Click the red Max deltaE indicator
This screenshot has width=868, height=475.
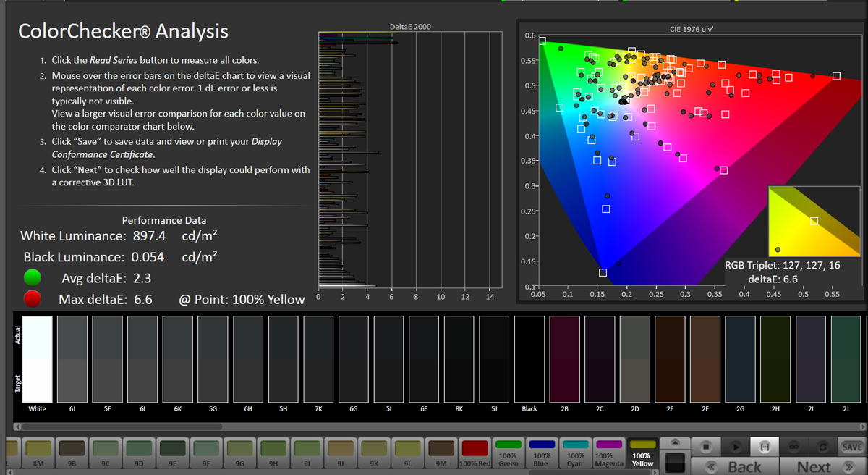point(33,298)
